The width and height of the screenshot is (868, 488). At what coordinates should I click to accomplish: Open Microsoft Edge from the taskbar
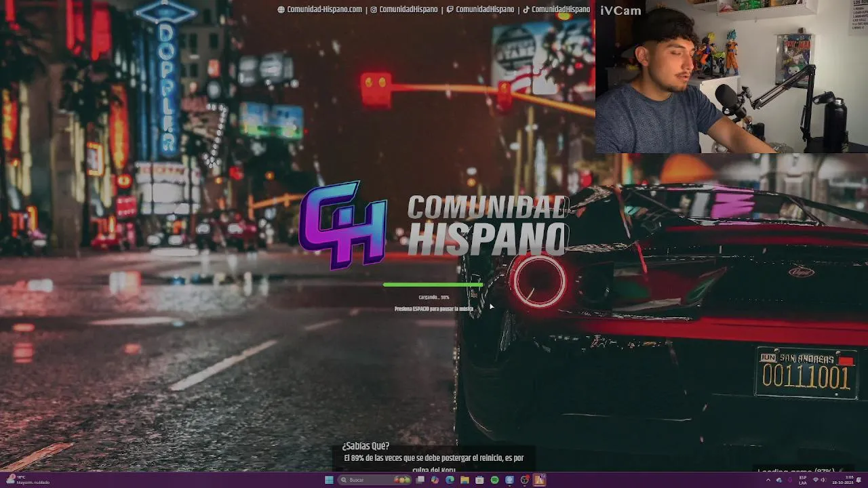(x=450, y=480)
